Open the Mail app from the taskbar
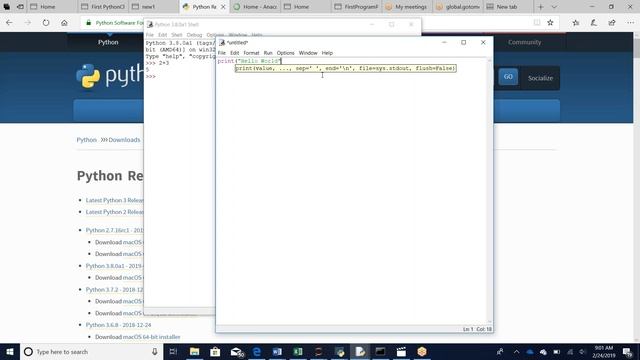Screen dimensions: 640x360 pos(236,351)
